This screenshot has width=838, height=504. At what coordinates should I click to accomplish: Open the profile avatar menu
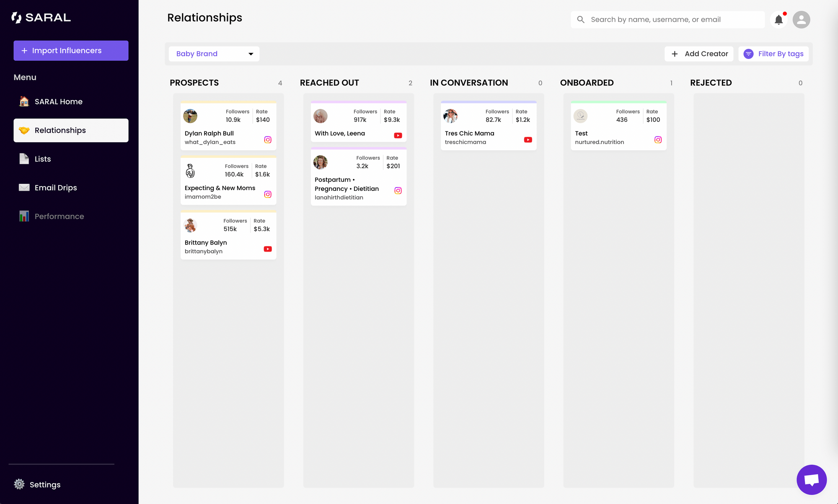click(x=801, y=19)
